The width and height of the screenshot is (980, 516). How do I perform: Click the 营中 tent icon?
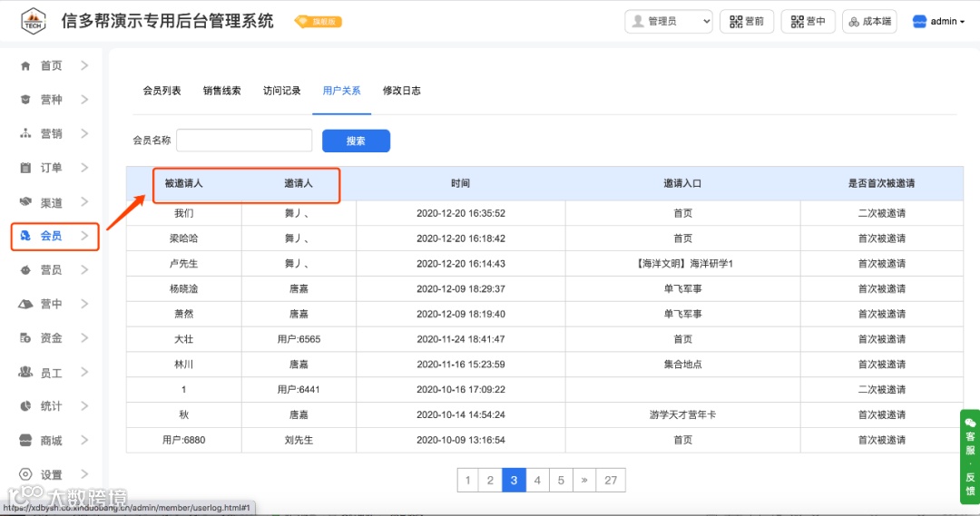pyautogui.click(x=25, y=304)
